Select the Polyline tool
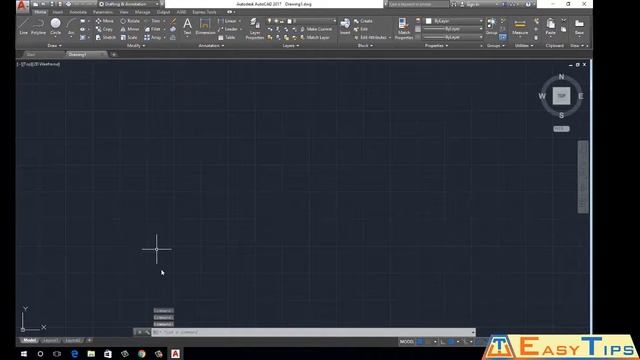Viewport: 640px width, 360px height. pos(38,27)
